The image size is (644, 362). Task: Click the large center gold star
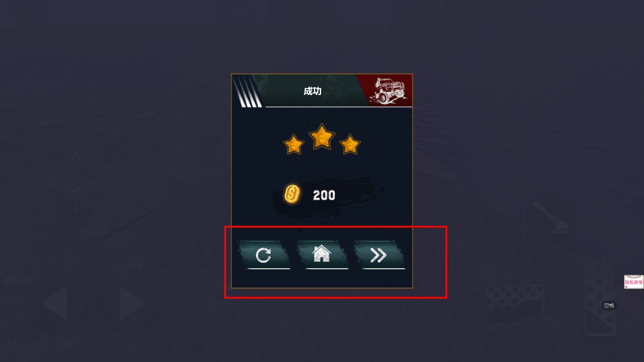pos(322,137)
